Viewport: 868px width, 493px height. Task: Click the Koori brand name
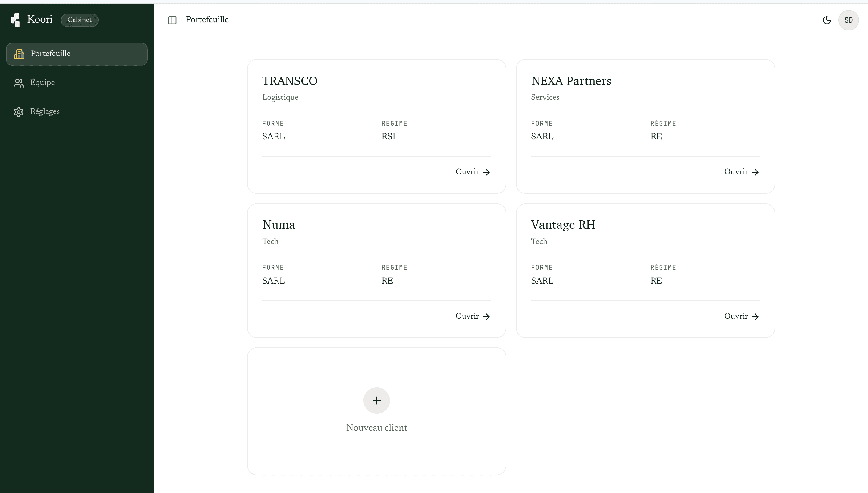coord(40,19)
